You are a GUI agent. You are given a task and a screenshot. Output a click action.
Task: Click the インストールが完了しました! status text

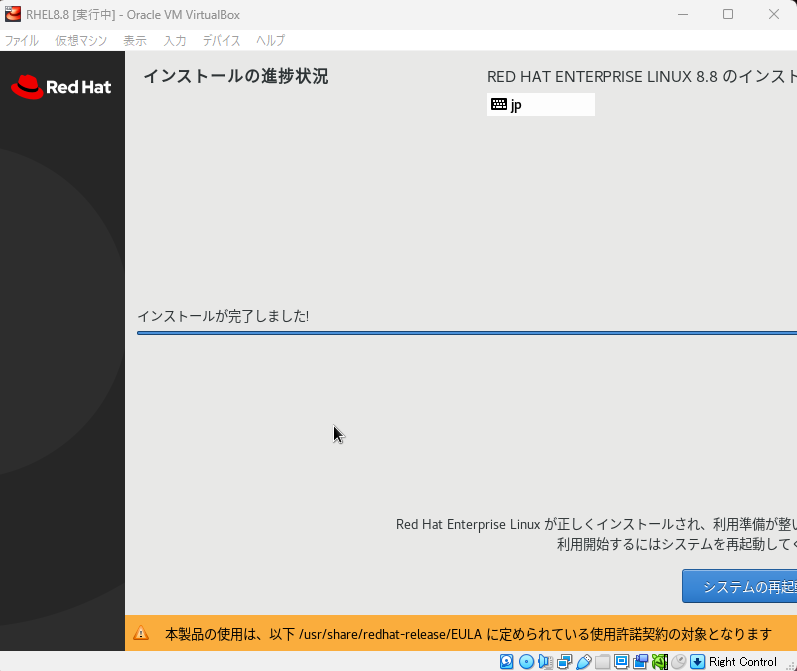point(223,316)
